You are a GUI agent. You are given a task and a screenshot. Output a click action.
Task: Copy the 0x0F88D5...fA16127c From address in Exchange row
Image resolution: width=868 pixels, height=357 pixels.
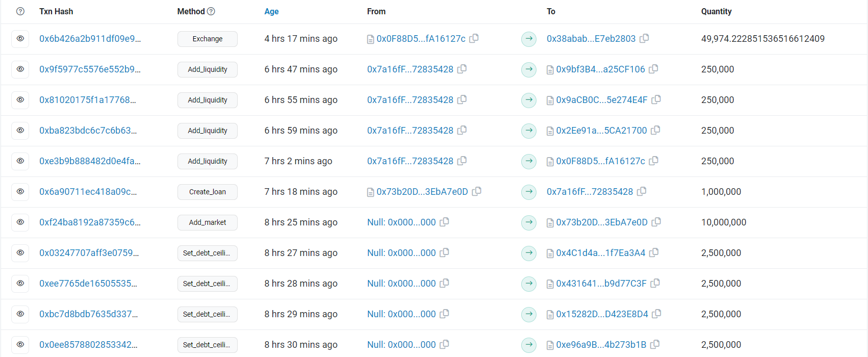(474, 38)
